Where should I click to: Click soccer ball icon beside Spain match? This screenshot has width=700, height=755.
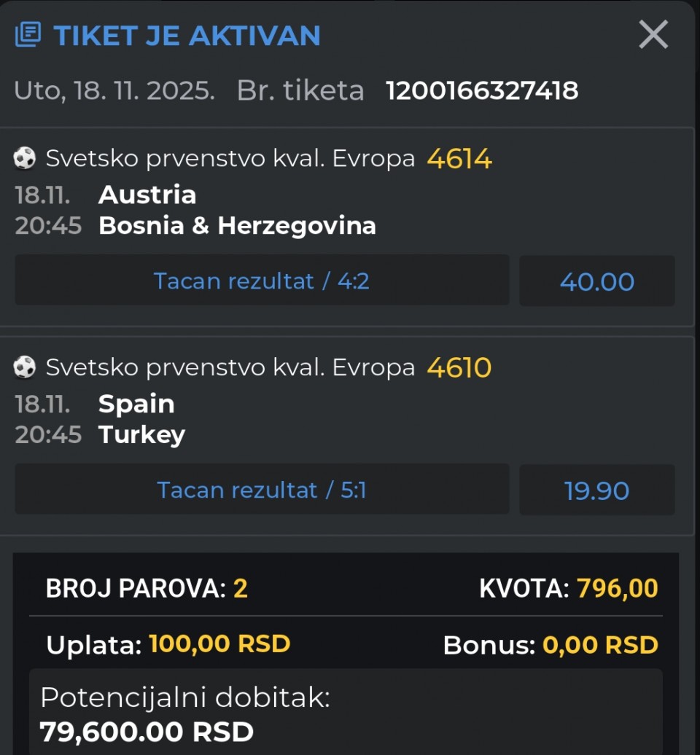point(25,367)
